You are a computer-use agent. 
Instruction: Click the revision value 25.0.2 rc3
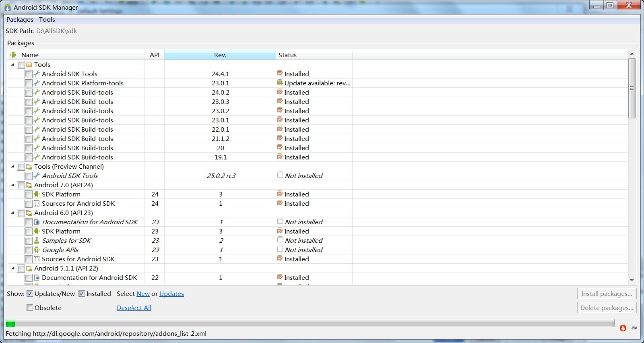221,176
